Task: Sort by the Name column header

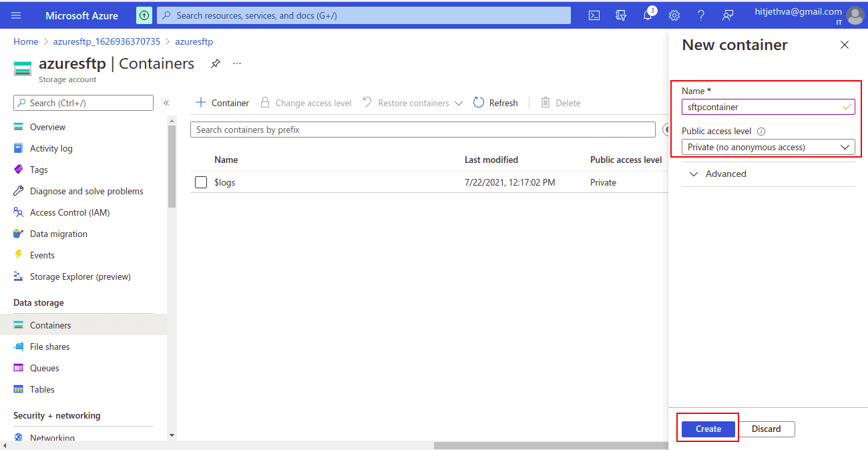Action: 226,160
